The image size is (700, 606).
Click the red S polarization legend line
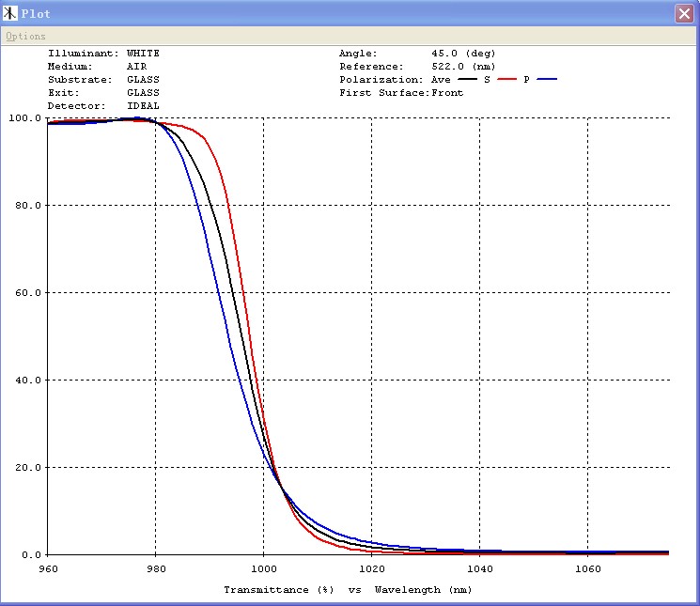pyautogui.click(x=506, y=80)
